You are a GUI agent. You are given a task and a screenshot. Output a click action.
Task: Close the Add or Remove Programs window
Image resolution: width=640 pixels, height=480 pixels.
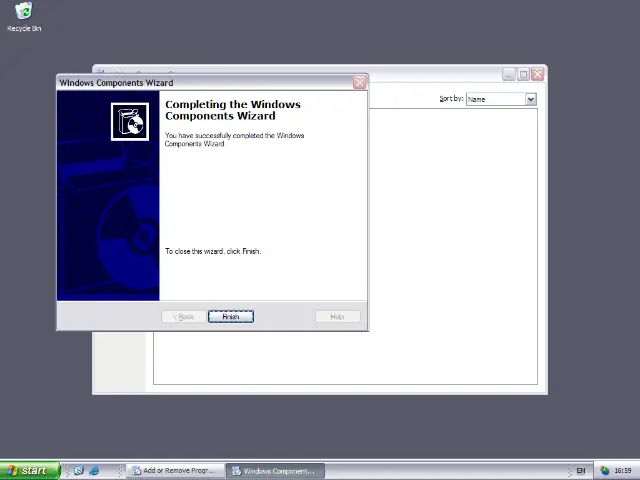(538, 74)
